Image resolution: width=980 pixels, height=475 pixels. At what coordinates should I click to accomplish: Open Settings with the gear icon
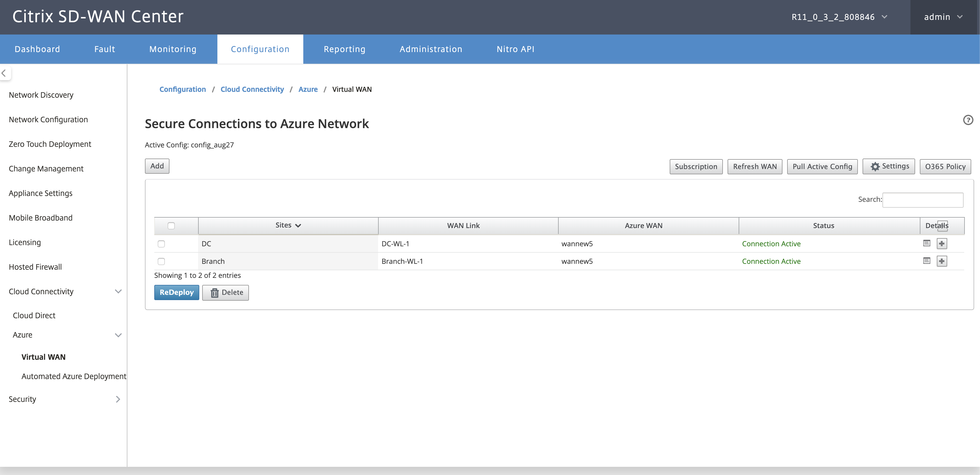[x=888, y=166]
